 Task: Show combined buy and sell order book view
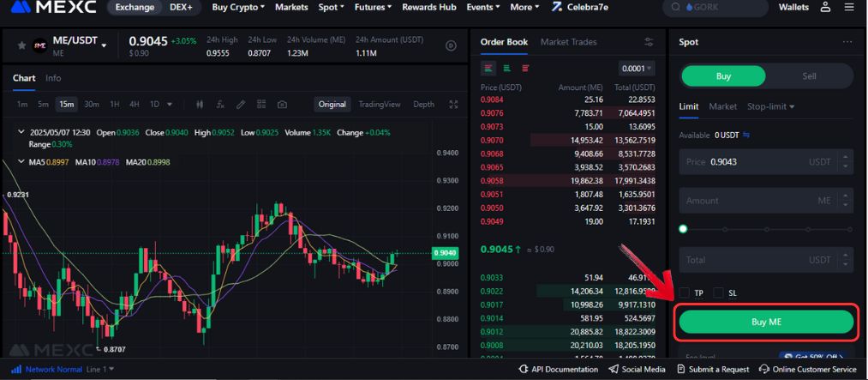[x=488, y=68]
